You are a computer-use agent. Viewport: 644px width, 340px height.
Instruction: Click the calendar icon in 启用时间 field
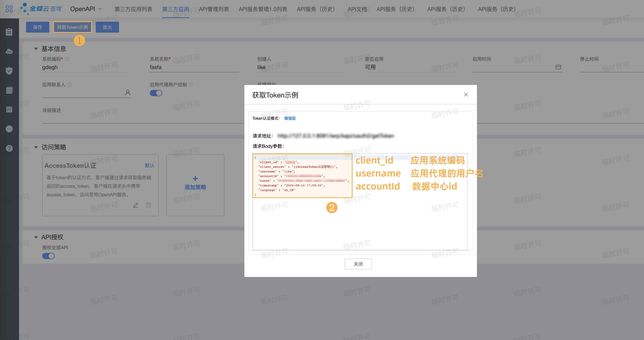558,67
